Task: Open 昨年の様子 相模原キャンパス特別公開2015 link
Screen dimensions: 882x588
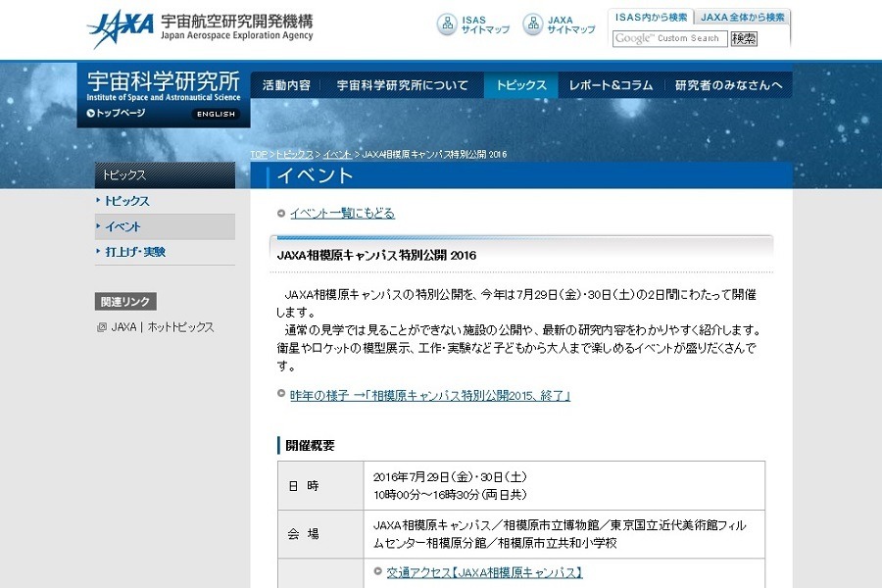Action: click(x=430, y=396)
